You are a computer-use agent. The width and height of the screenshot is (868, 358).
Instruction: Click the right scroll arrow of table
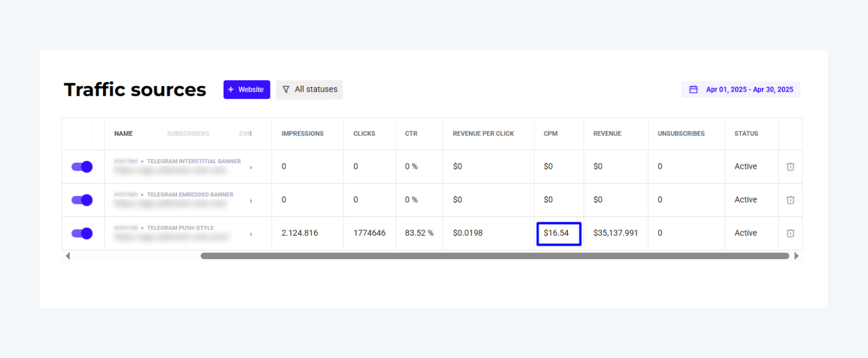click(x=796, y=256)
